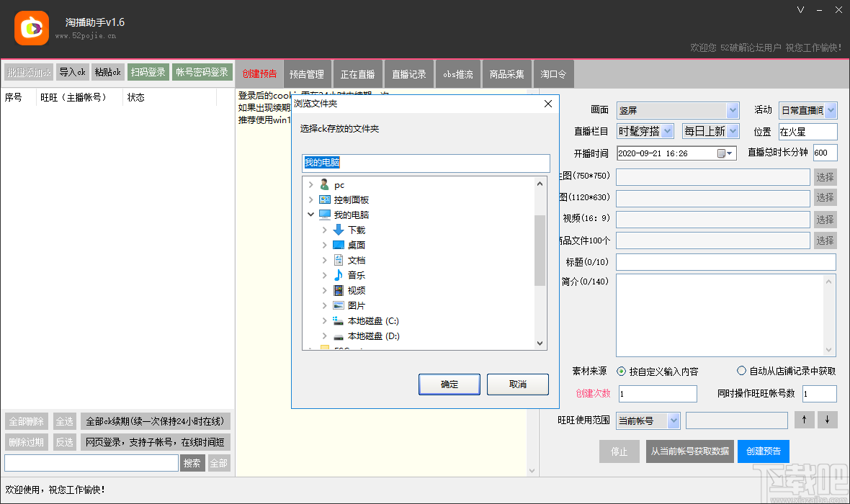Viewport: 850px width, 504px height.
Task: Switch to the 正在直播 tab
Action: [x=357, y=73]
